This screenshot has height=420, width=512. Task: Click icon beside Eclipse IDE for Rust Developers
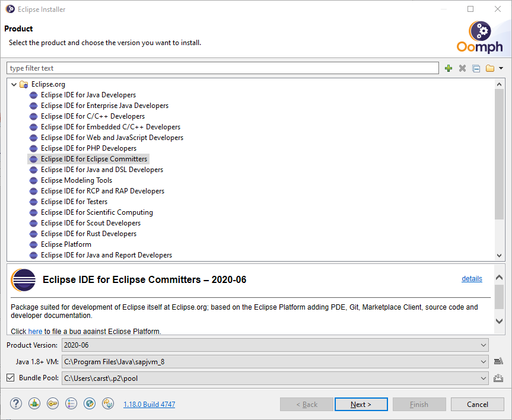(33, 234)
